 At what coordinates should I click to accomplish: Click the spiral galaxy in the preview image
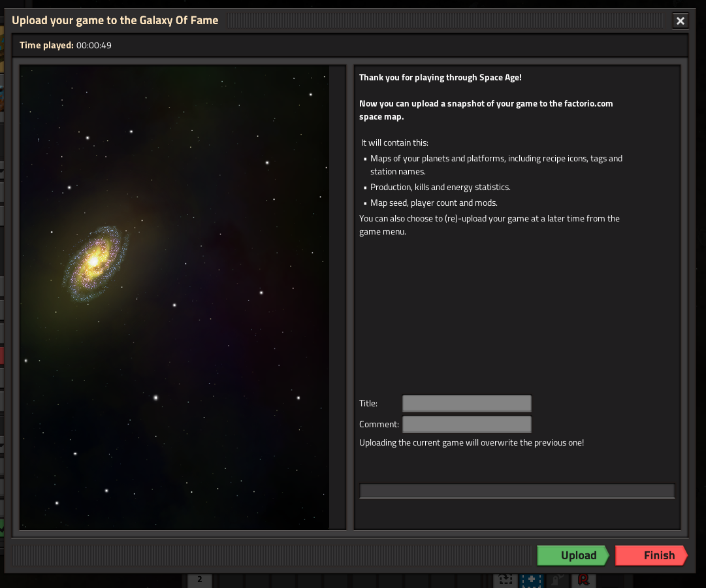[x=95, y=263]
